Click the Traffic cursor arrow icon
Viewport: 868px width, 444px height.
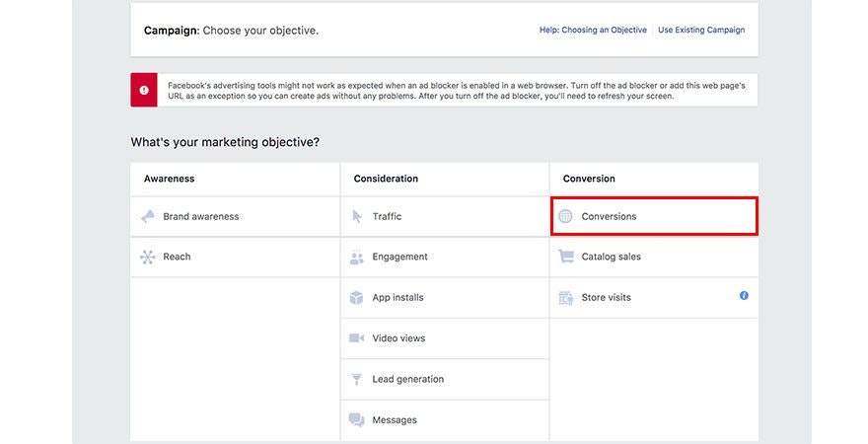[x=357, y=216]
